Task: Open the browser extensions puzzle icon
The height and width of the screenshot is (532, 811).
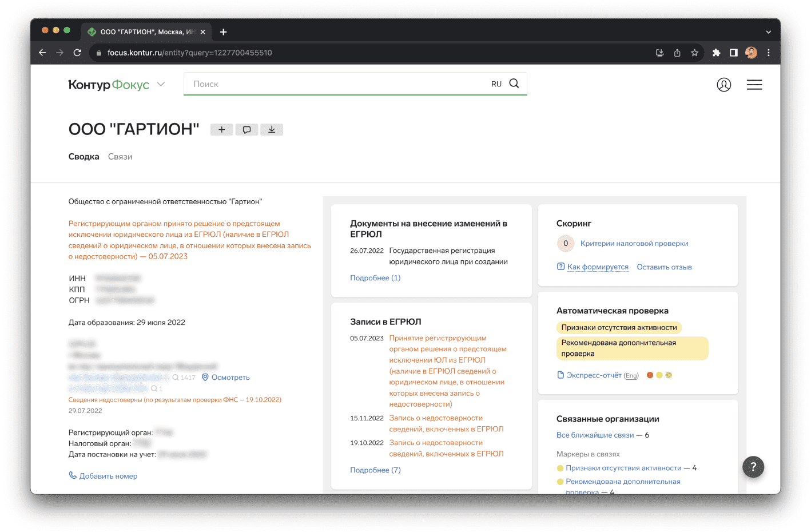Action: click(x=716, y=53)
